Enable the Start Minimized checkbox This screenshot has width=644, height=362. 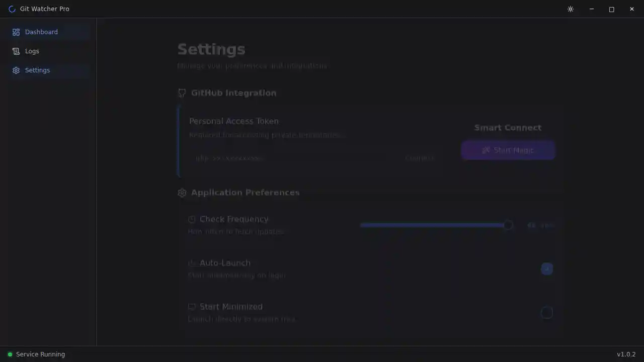[546, 313]
